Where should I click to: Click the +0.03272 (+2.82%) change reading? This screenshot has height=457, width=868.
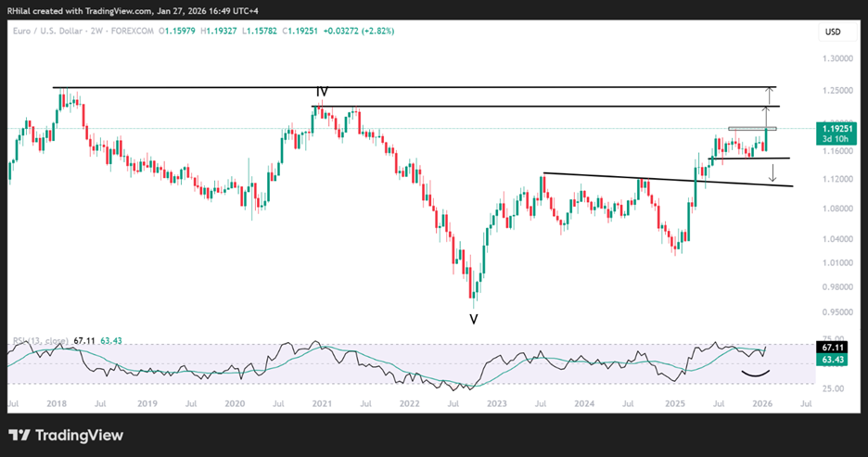pos(359,31)
